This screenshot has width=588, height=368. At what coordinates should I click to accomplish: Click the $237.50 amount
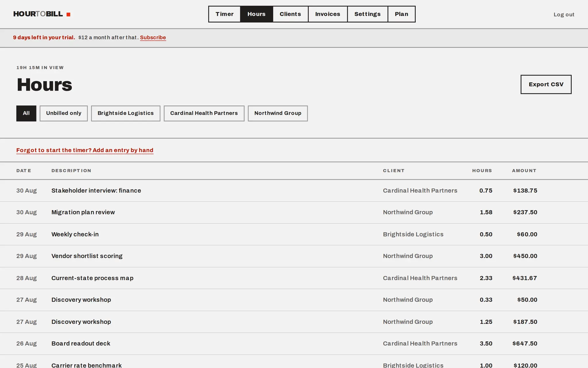click(525, 212)
